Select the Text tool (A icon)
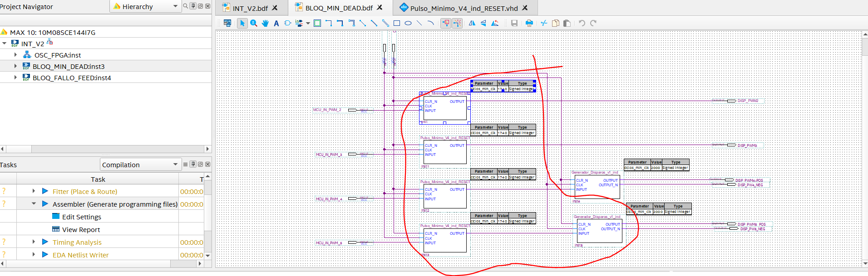Viewport: 868px width, 276px height. pos(276,23)
